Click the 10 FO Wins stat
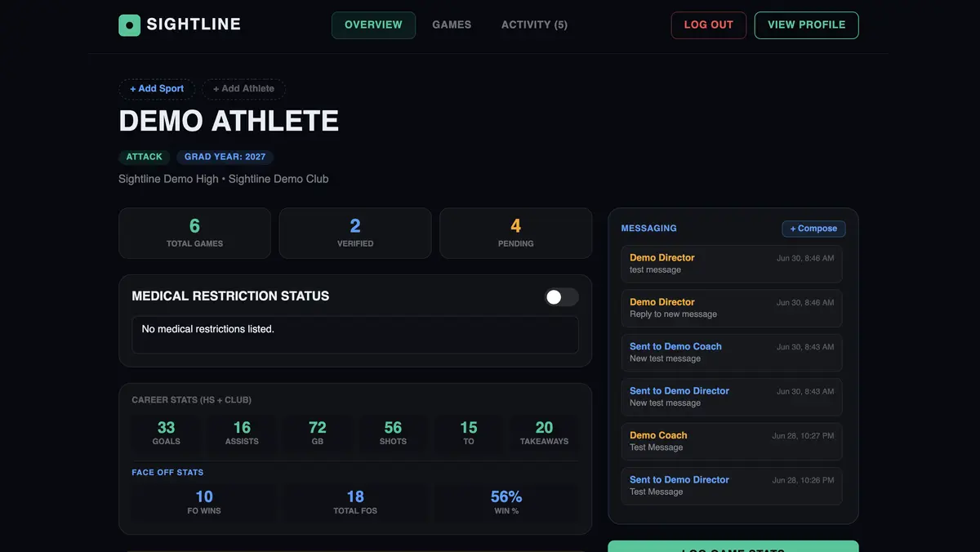Screen dimensions: 980x552 [204, 502]
